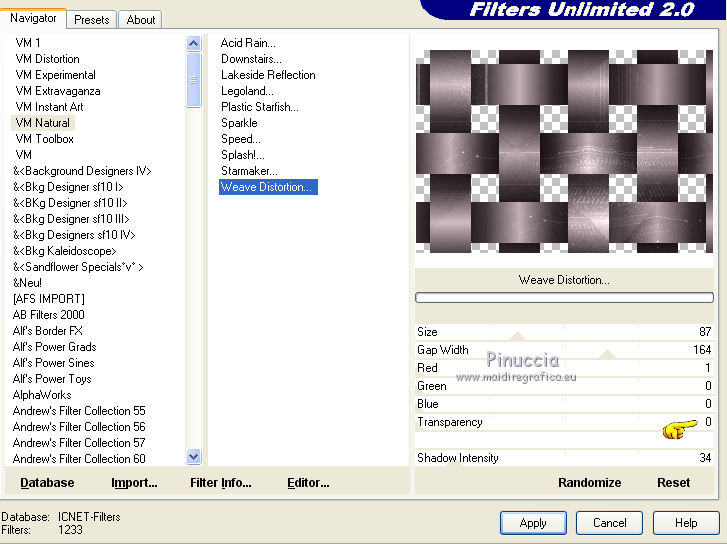Select Andrew's Filter Collection 55
This screenshot has height=544, width=727.
pos(79,411)
